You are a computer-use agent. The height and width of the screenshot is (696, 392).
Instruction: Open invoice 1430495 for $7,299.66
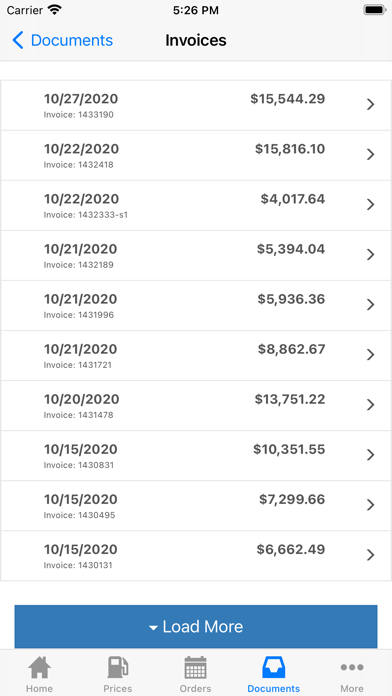click(196, 506)
